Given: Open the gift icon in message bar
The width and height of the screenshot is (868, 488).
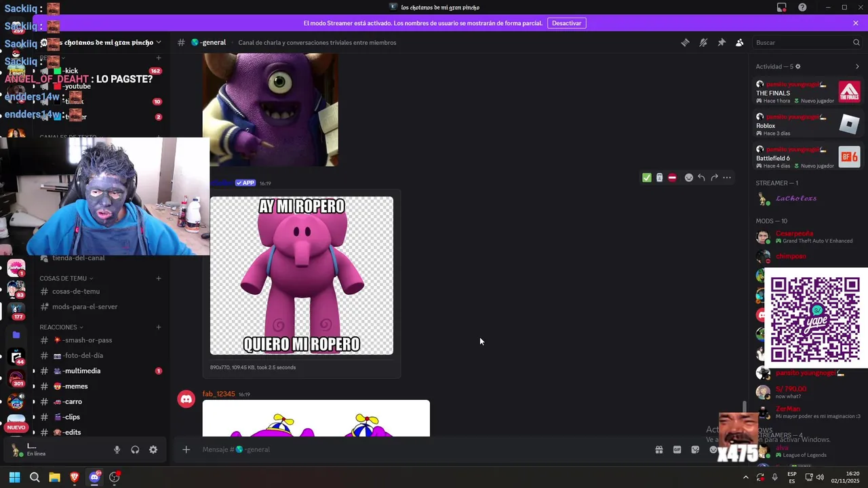Looking at the screenshot, I should pyautogui.click(x=658, y=449).
